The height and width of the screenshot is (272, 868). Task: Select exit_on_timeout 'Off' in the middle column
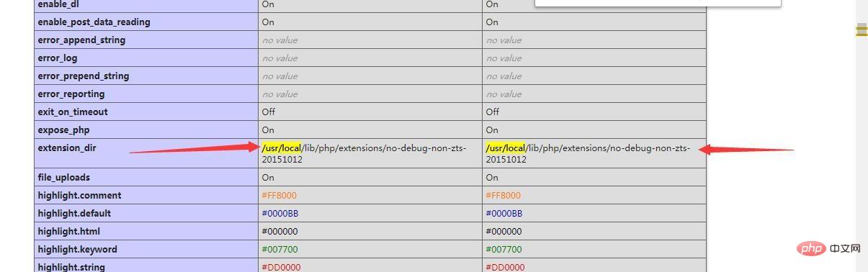[x=269, y=112]
